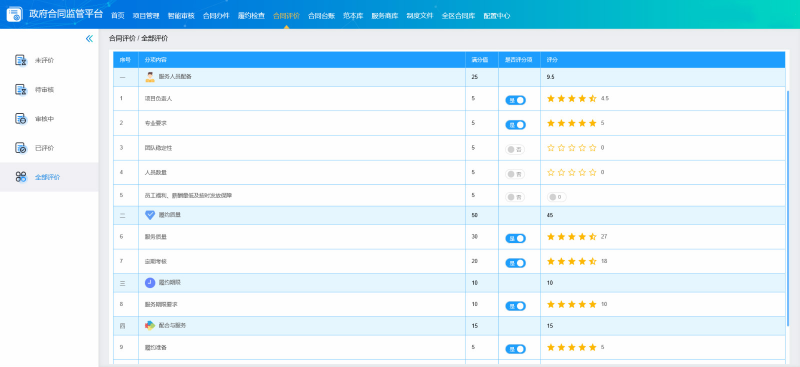Viewport: 800px width, 367px height.
Task: Go to 配置中心 in top navigation
Action: [x=497, y=16]
